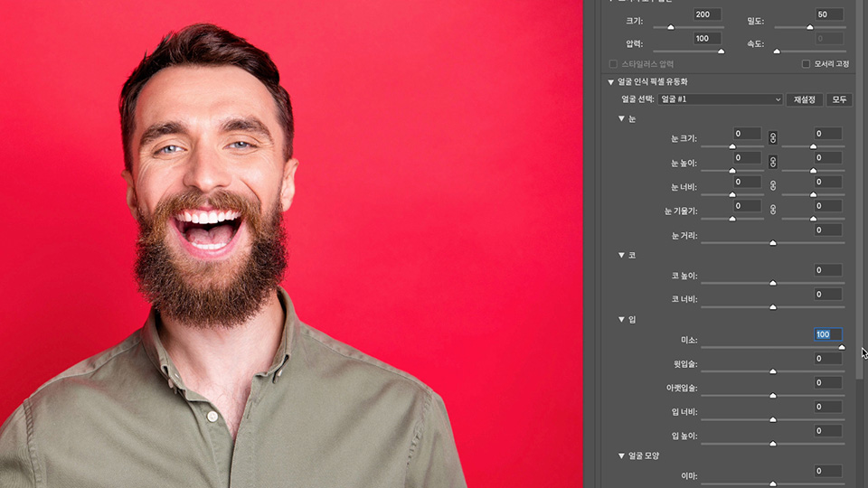Image resolution: width=868 pixels, height=488 pixels.
Task: Collapse the 얼굴 인식 픽셀 유동화 section
Action: click(610, 82)
